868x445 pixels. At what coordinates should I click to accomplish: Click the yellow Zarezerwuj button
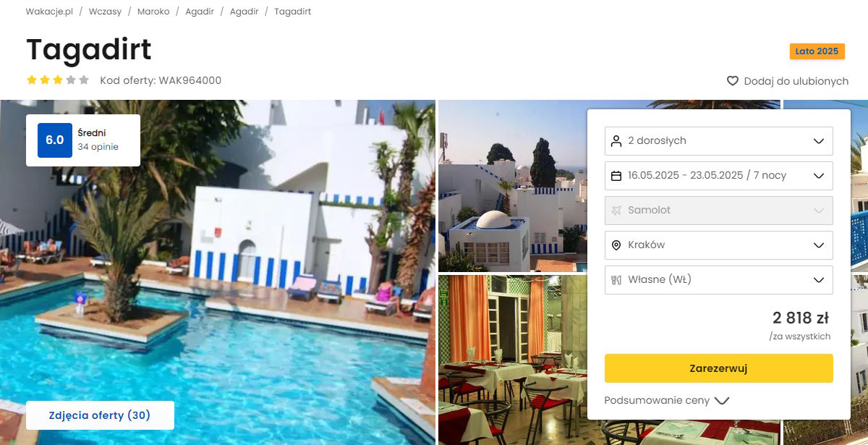click(719, 368)
